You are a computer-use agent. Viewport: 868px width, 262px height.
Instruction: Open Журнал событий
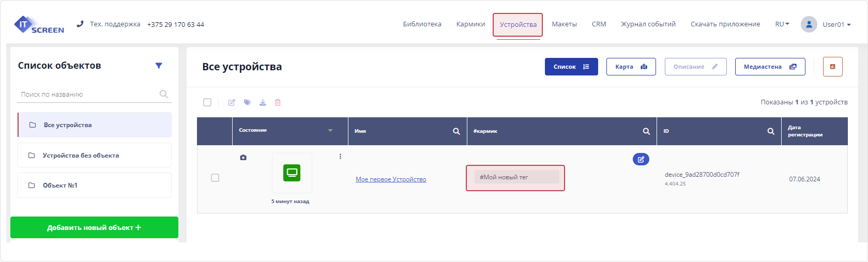pos(648,24)
